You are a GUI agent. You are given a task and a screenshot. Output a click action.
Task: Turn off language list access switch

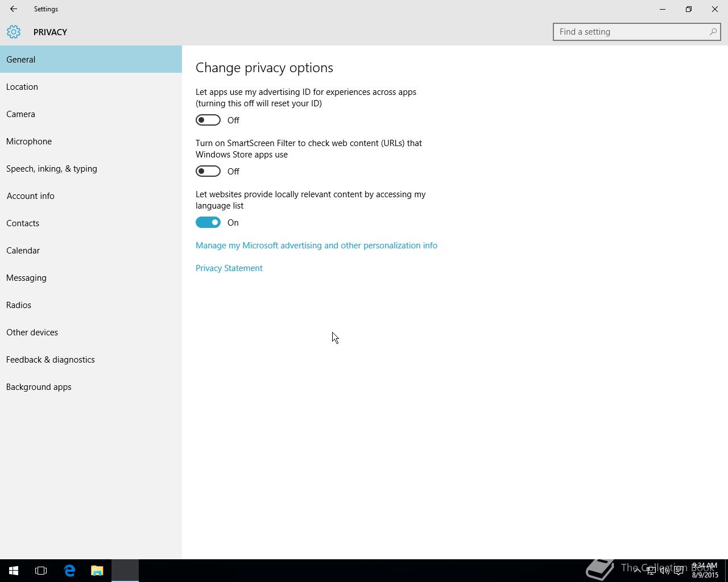(x=208, y=222)
